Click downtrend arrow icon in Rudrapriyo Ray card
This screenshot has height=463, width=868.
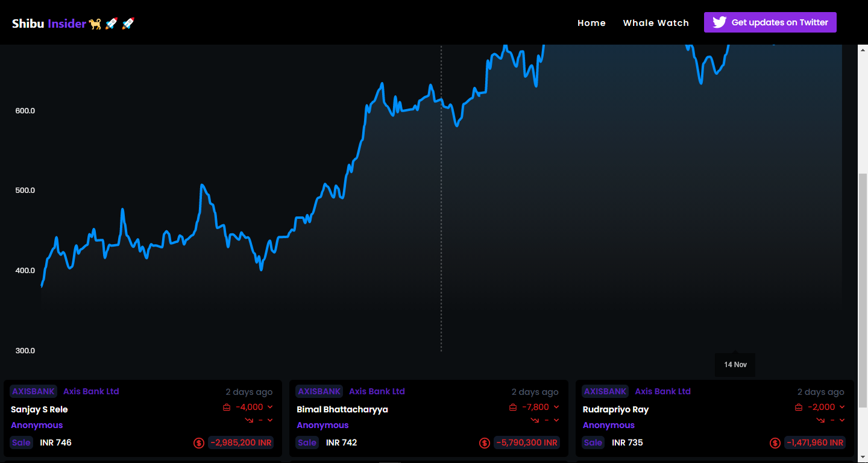coord(820,420)
